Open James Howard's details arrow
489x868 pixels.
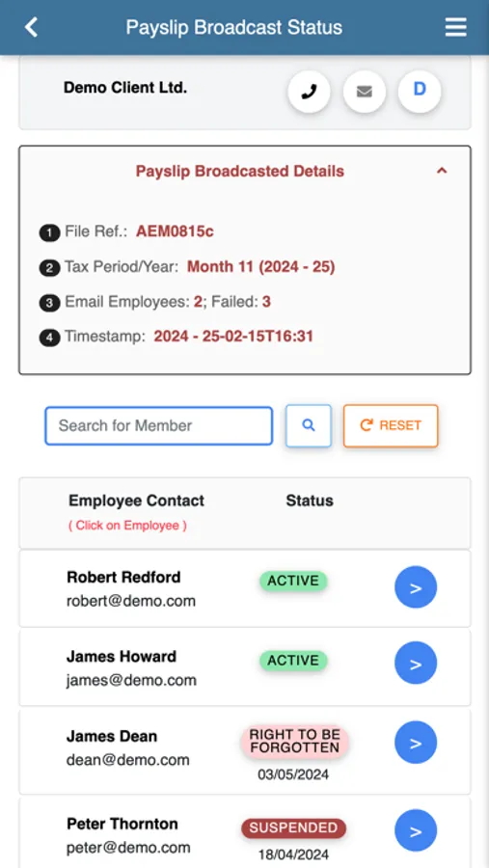pyautogui.click(x=416, y=663)
